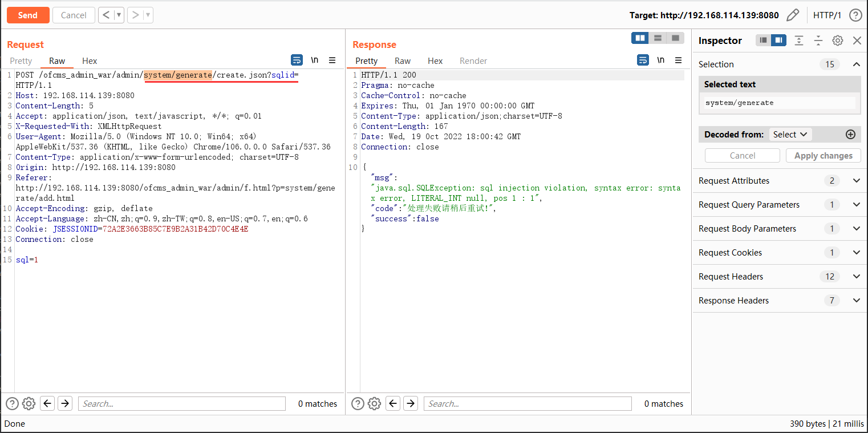868x433 pixels.
Task: Open the next-history dropdown arrow
Action: 148,15
